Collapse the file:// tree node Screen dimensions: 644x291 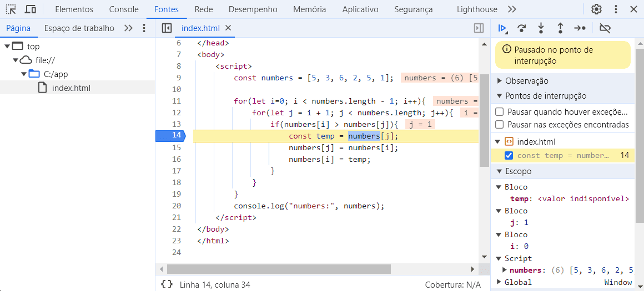16,60
